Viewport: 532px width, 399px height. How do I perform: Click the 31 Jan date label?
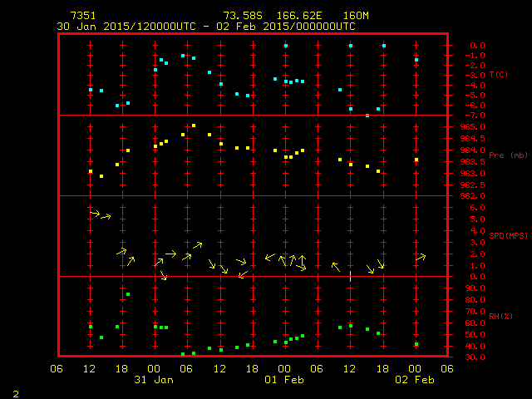coord(154,380)
